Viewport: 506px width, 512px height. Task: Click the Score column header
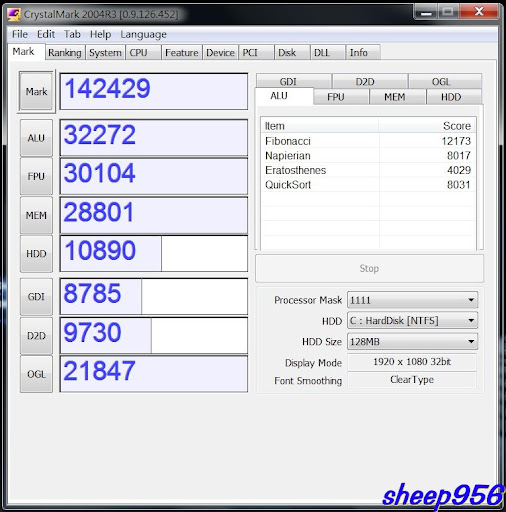tap(427, 126)
